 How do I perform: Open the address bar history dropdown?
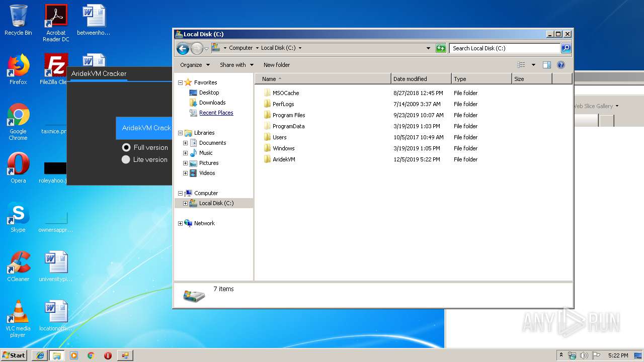click(x=428, y=48)
